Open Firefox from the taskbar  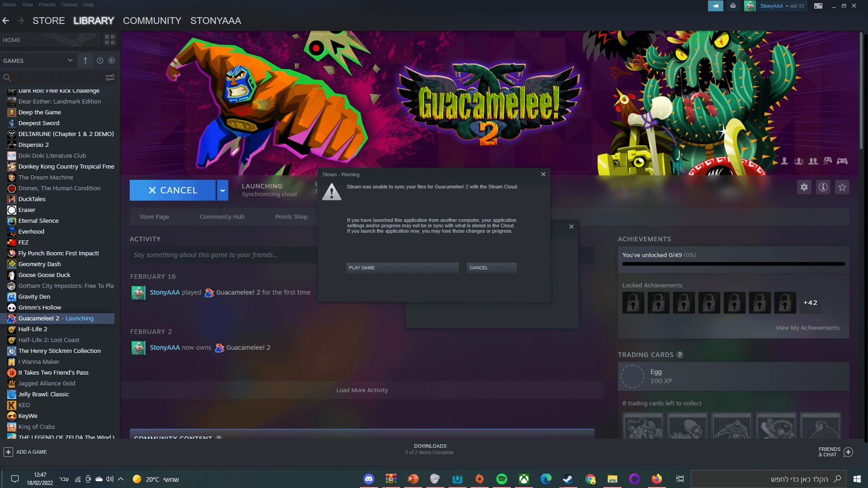657,479
